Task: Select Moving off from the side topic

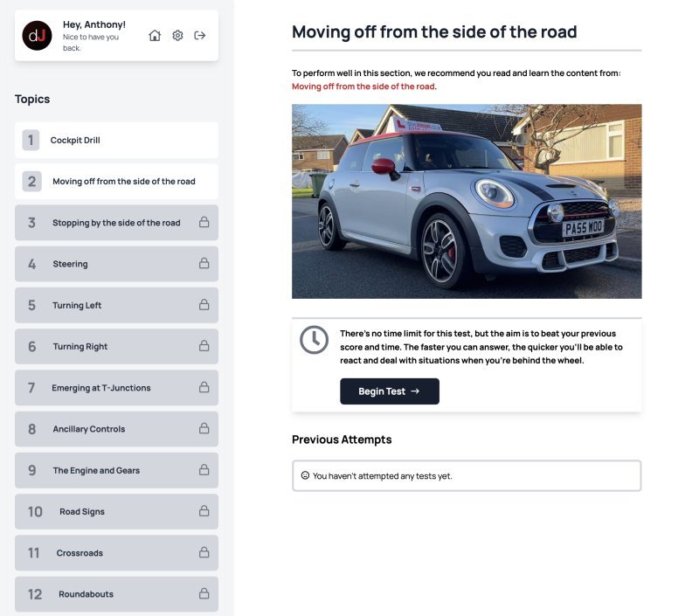Action: [116, 182]
